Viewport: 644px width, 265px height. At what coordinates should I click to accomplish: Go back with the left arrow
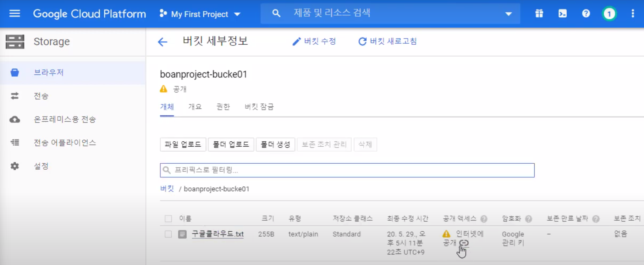[x=163, y=42]
